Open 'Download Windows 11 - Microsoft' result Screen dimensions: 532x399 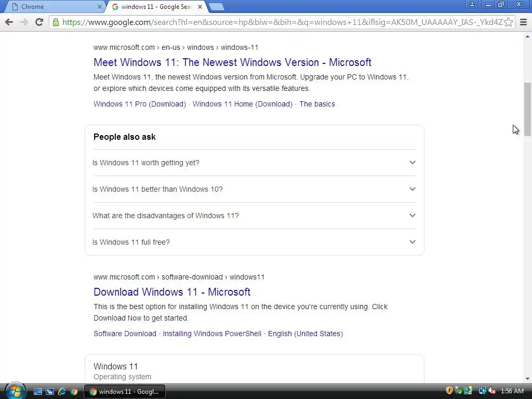[x=172, y=292]
